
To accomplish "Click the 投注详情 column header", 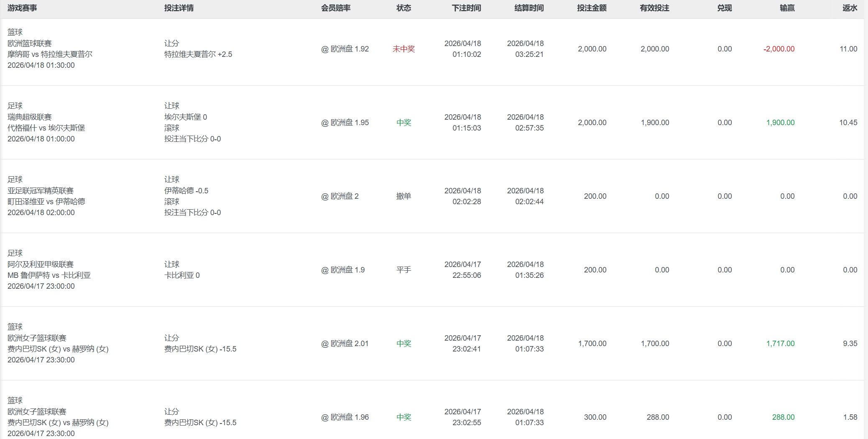I will (179, 8).
